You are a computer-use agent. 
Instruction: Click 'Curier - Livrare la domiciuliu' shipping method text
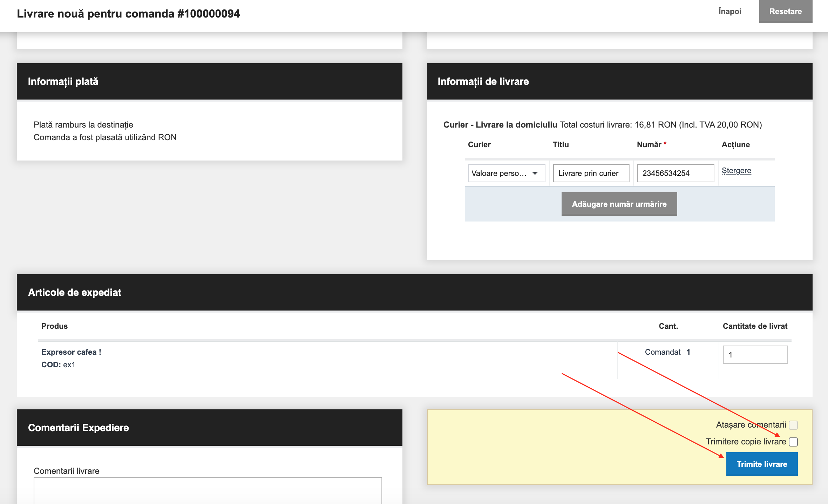click(500, 125)
